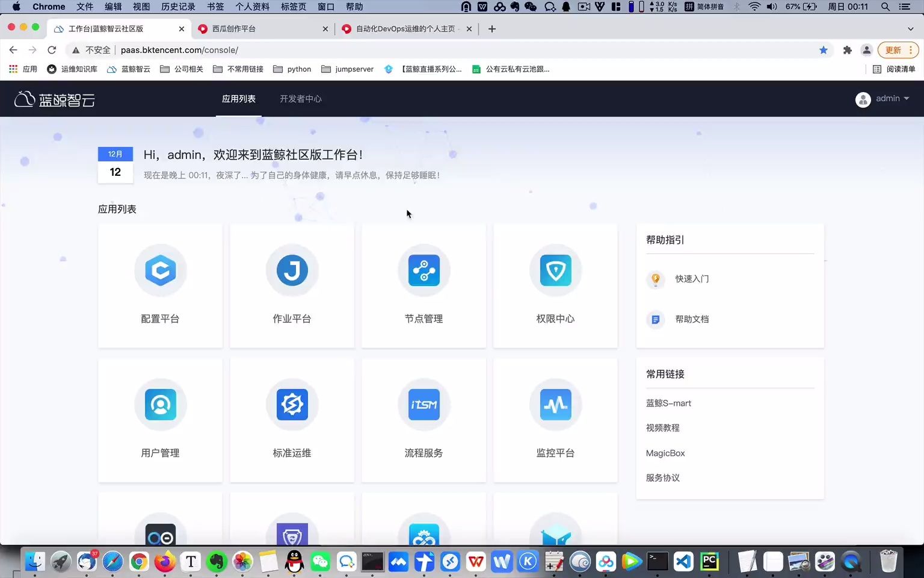The width and height of the screenshot is (924, 578).
Task: Open Chrome extensions puzzle icon
Action: [847, 50]
